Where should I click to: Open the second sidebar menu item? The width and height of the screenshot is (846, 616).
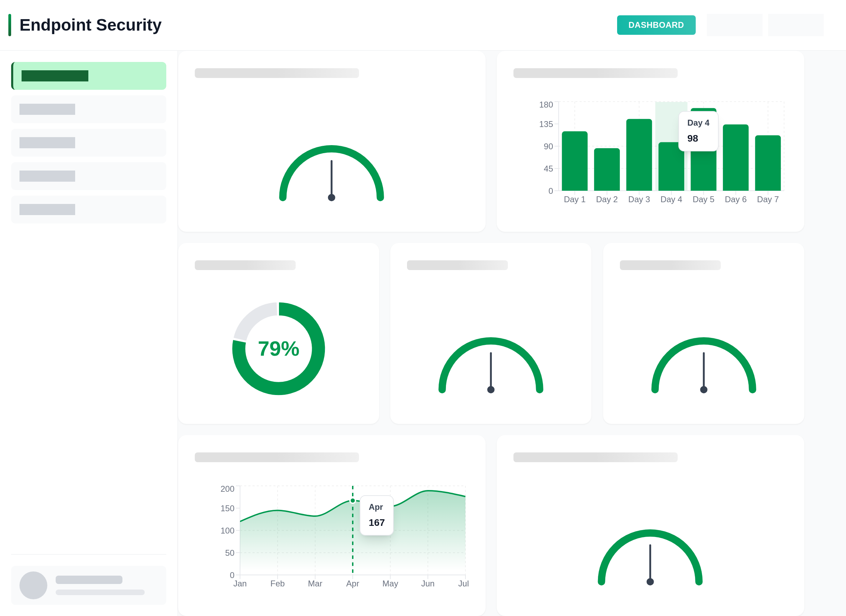89,109
